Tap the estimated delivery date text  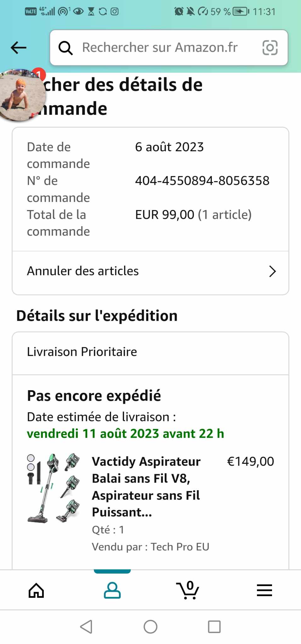tap(125, 434)
